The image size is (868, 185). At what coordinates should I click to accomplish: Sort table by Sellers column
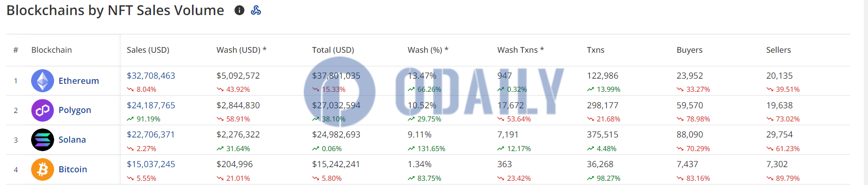click(x=779, y=50)
